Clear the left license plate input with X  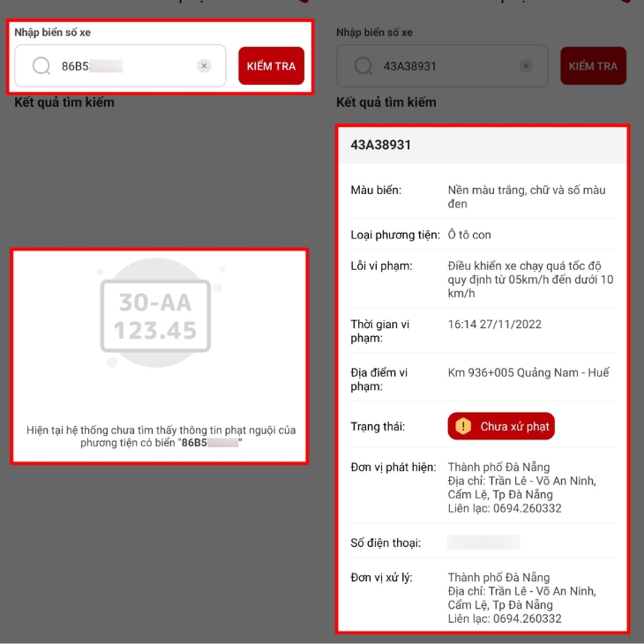coord(204,66)
